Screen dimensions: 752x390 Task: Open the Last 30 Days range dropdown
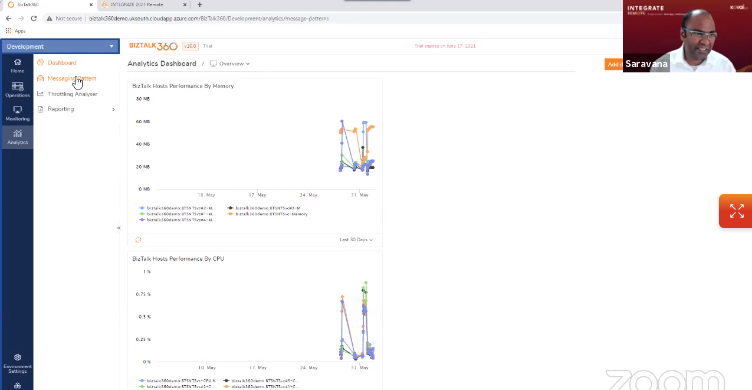356,239
